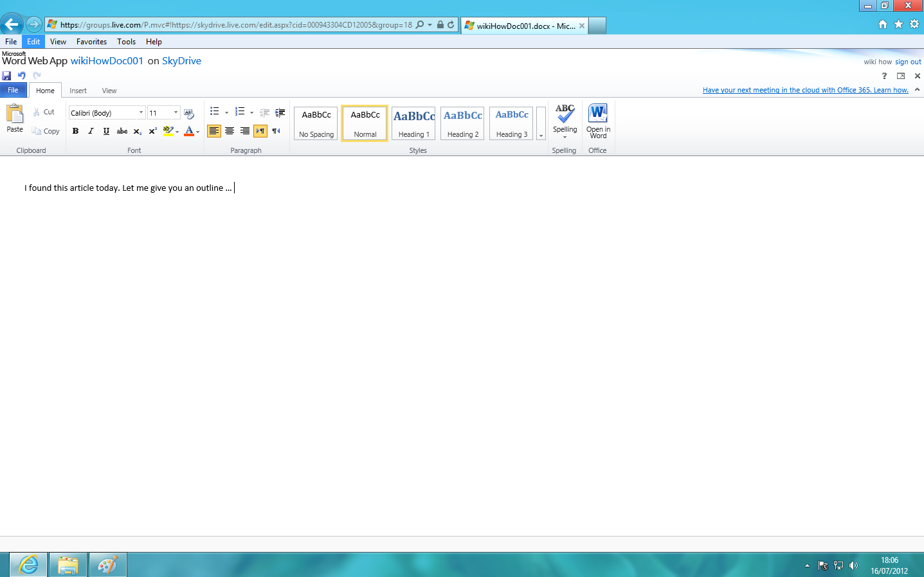This screenshot has height=577, width=924.
Task: Open Internet Explorer settings gear
Action: (914, 24)
